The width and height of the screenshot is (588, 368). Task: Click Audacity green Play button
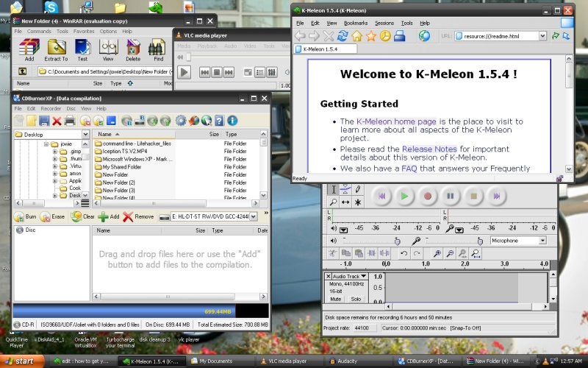[404, 196]
